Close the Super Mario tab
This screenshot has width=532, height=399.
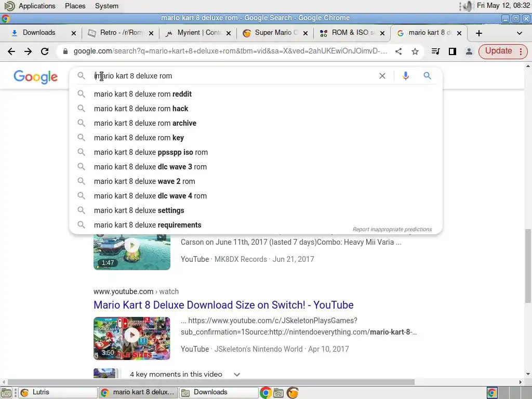305,33
